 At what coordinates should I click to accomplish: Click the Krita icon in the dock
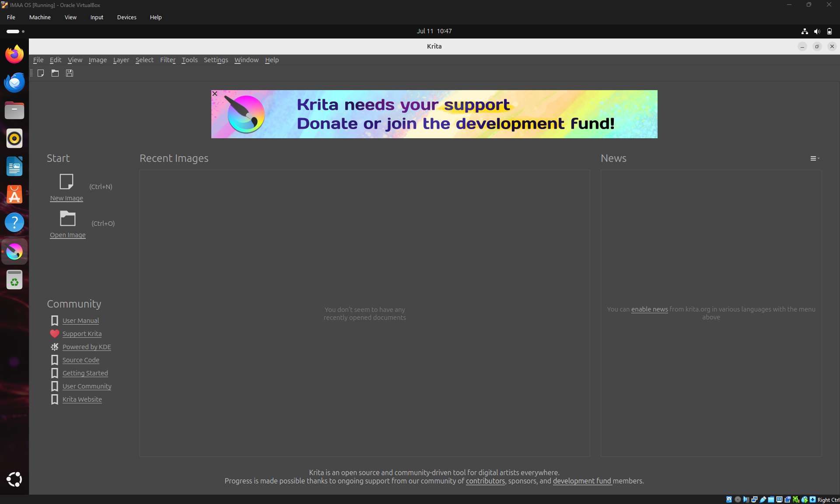[14, 252]
